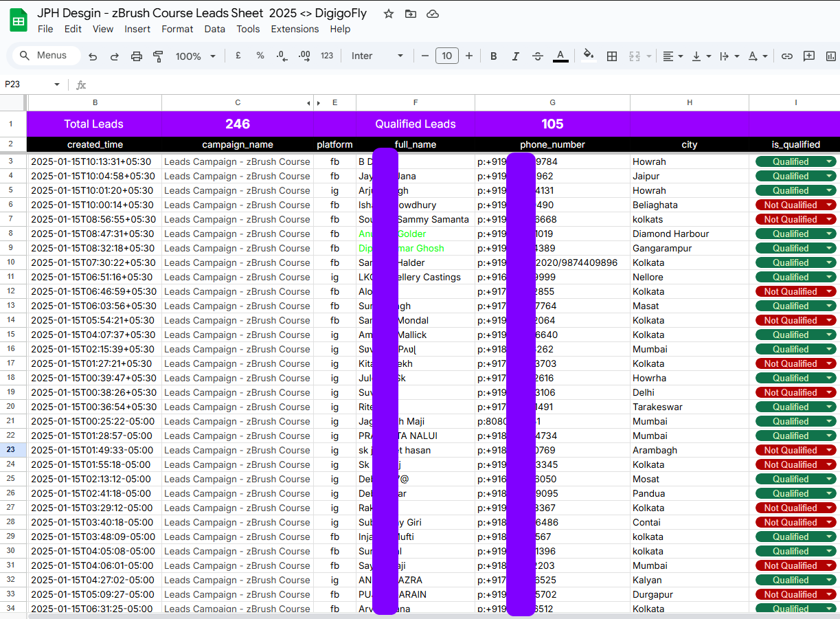The image size is (840, 619).
Task: Open the Insert menu
Action: [137, 29]
